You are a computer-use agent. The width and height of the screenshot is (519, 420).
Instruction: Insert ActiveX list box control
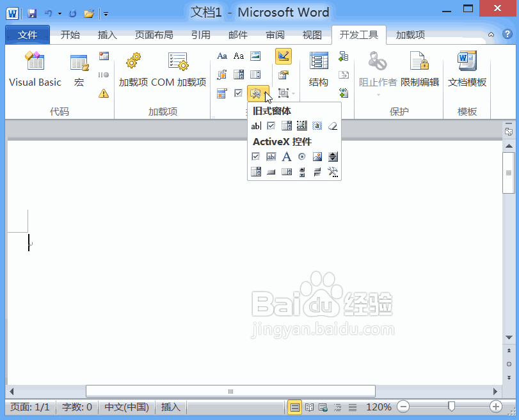(x=286, y=172)
